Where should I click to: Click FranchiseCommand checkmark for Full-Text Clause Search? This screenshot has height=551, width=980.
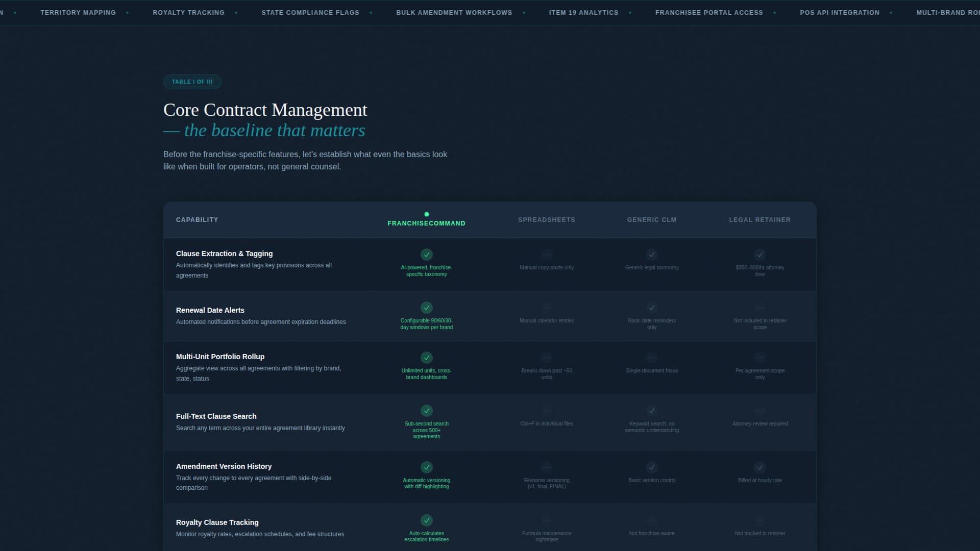coord(426,410)
